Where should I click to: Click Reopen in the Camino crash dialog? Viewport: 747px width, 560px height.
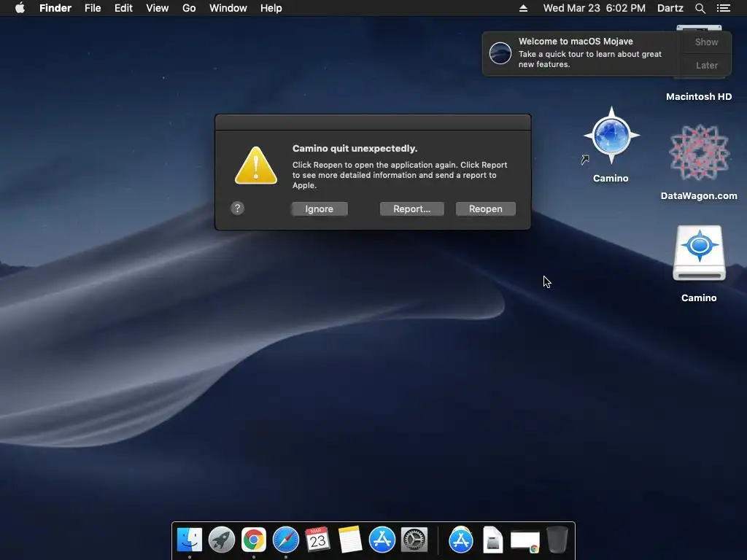[x=485, y=209]
